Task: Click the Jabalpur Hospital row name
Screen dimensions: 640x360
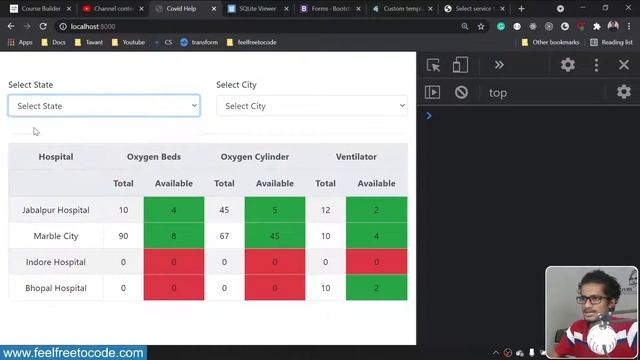Action: coord(56,210)
